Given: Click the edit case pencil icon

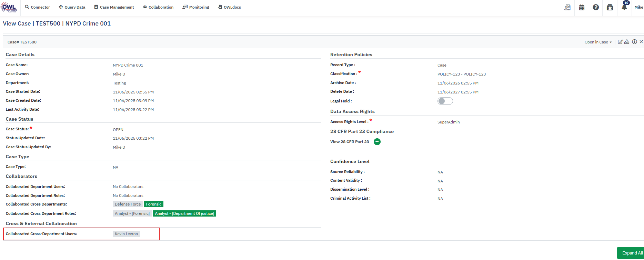Looking at the screenshot, I should (620, 42).
